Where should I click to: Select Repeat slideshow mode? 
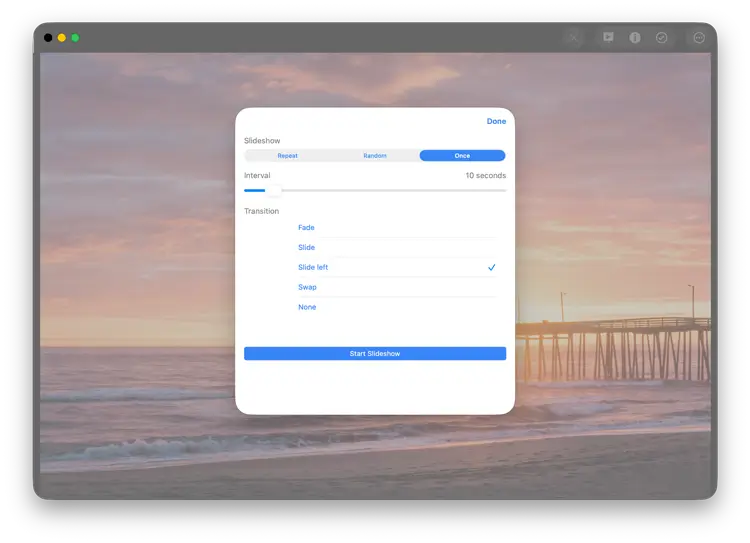(x=288, y=156)
